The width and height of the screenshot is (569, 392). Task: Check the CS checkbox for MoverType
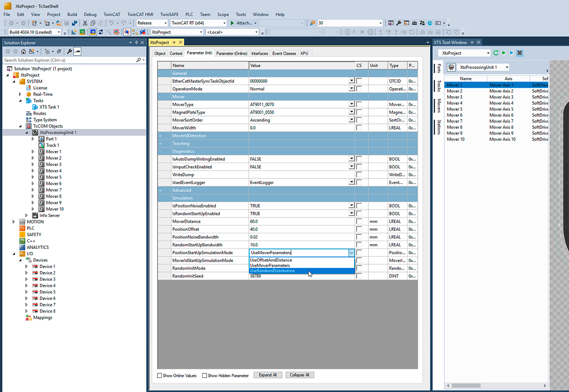click(360, 104)
